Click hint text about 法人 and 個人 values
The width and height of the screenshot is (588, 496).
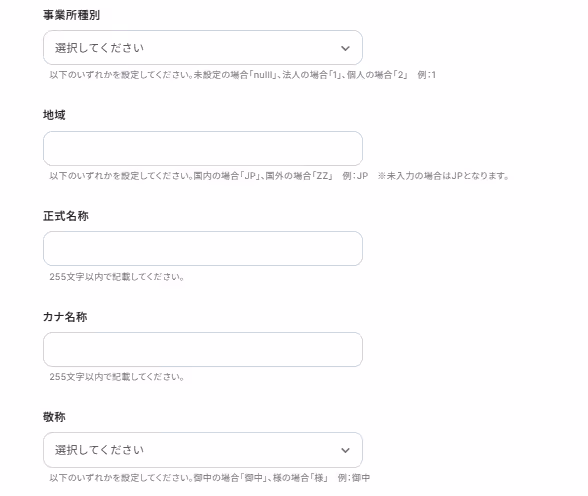(x=243, y=75)
